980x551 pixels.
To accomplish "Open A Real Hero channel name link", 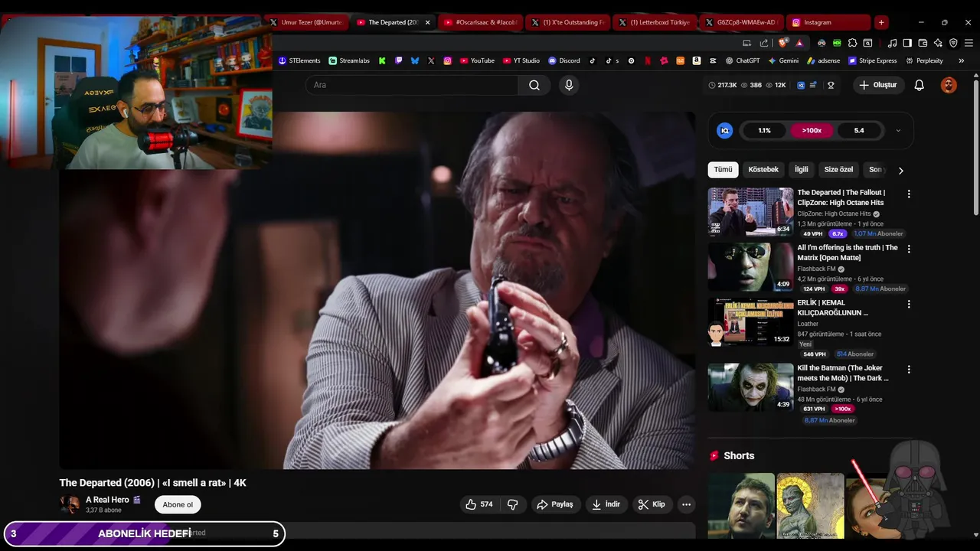I will (107, 500).
